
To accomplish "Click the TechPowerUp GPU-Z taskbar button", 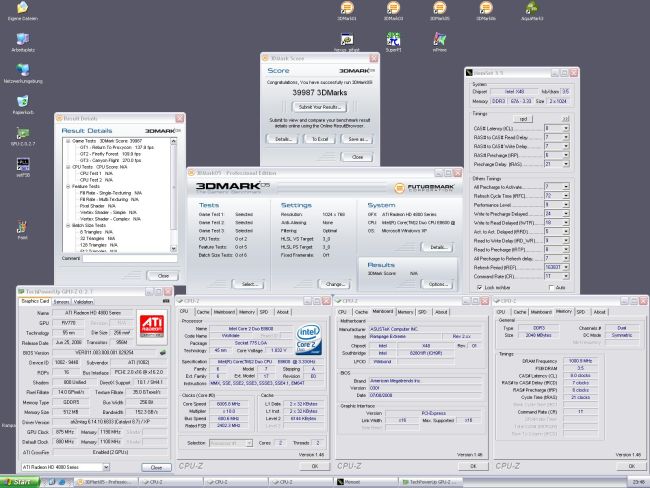I will (431, 482).
